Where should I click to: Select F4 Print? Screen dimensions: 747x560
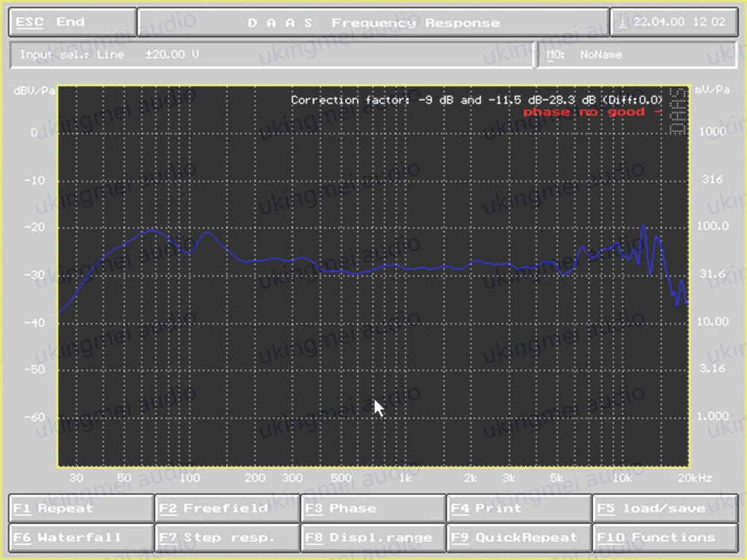click(x=520, y=508)
